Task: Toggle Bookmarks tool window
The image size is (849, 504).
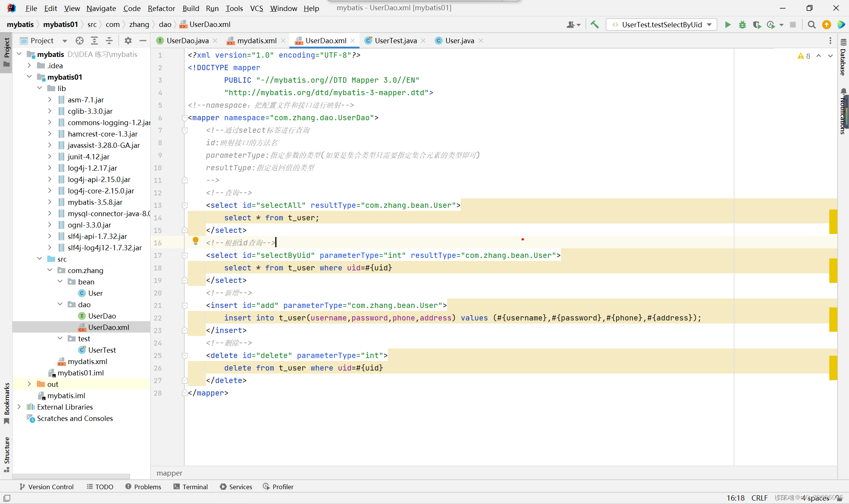Action: pyautogui.click(x=6, y=402)
